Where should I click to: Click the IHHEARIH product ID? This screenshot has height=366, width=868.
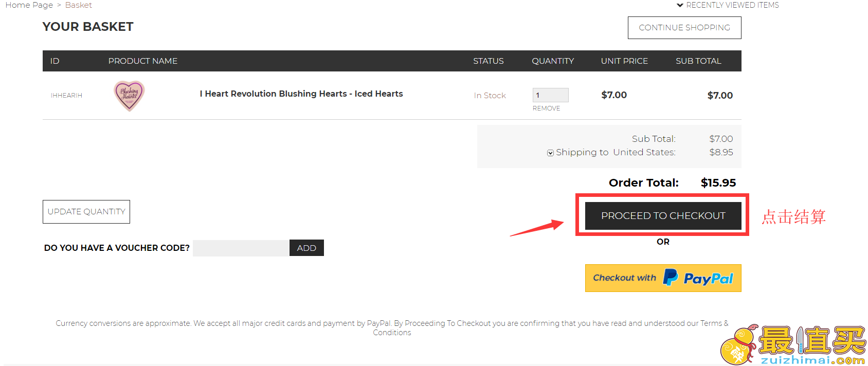click(x=66, y=96)
